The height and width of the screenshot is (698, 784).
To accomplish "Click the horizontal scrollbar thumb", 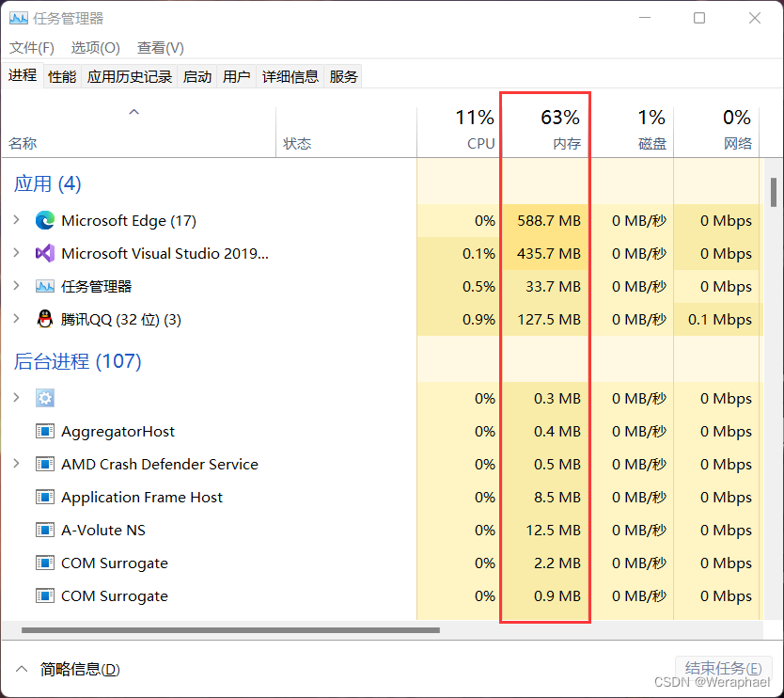I will 230,630.
